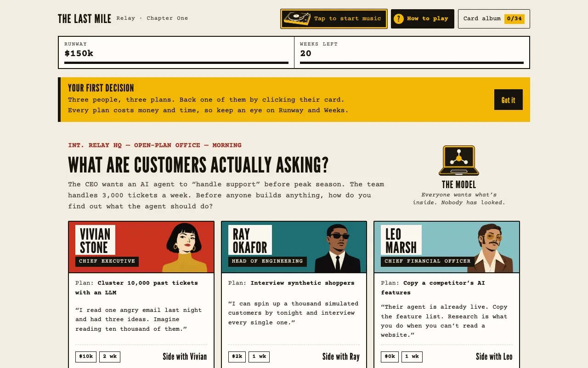Click the 0/34 card count badge

[x=514, y=19]
